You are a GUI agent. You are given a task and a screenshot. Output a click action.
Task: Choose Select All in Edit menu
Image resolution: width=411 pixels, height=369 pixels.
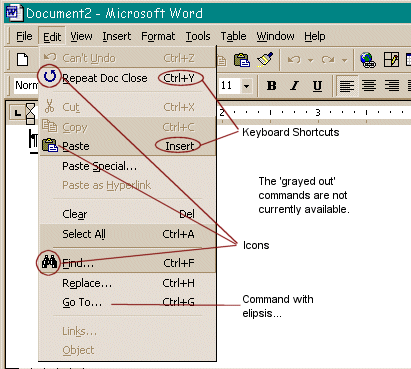[x=128, y=234]
